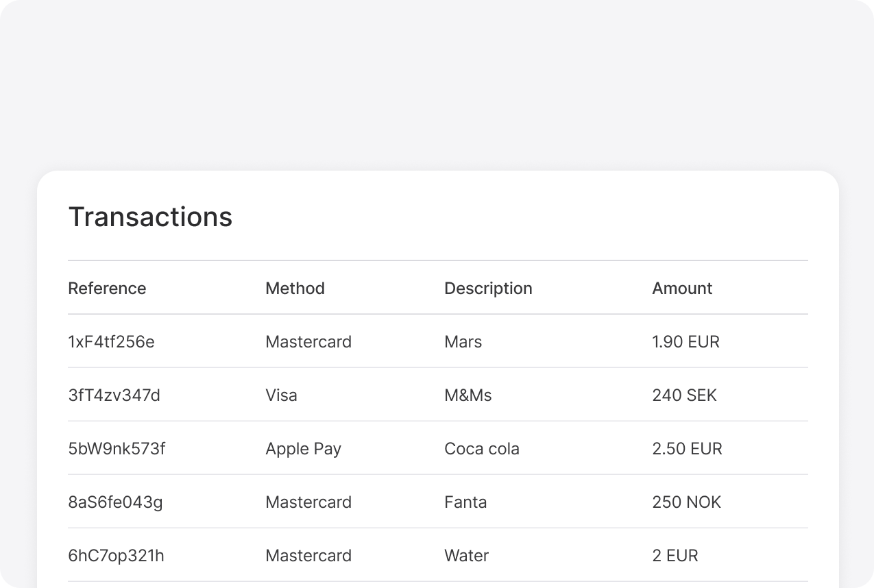Select the Fanta description cell
The height and width of the screenshot is (588, 874).
click(x=465, y=502)
